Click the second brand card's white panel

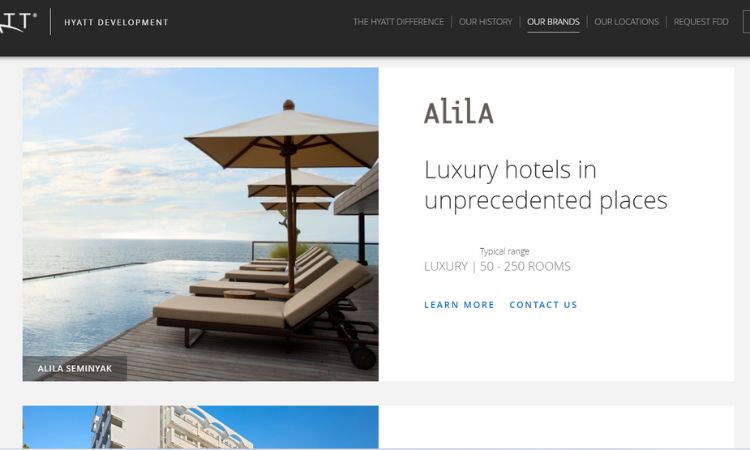coord(556,427)
